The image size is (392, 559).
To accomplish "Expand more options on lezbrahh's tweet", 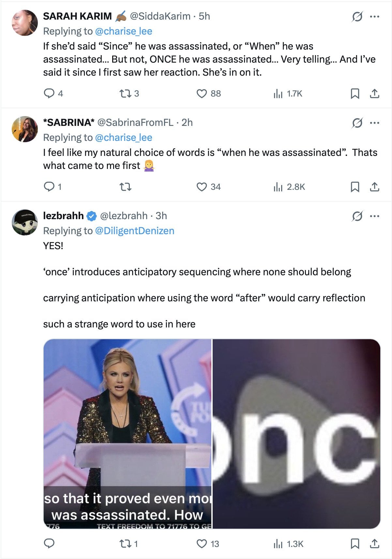I will (x=374, y=216).
